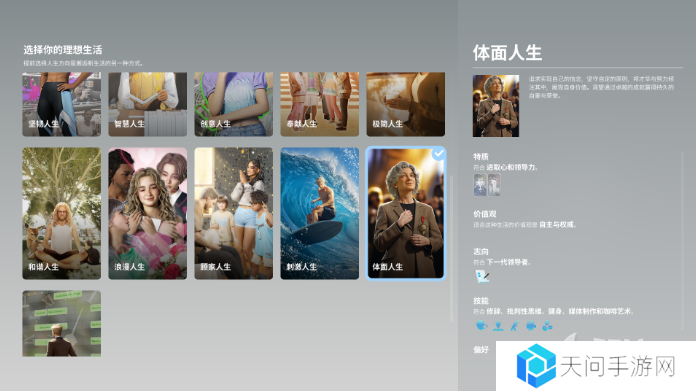Click the coffee art skill icon
This screenshot has height=391, width=696.
point(547,326)
